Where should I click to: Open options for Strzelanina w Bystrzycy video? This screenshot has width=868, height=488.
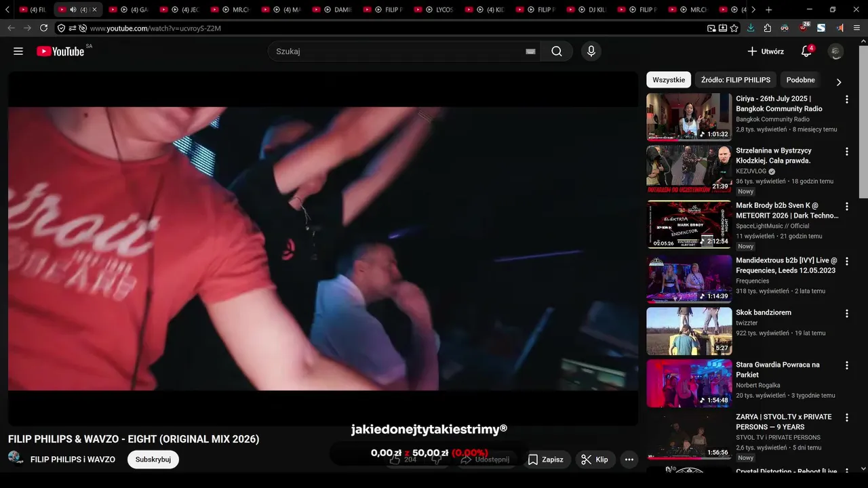pos(846,151)
